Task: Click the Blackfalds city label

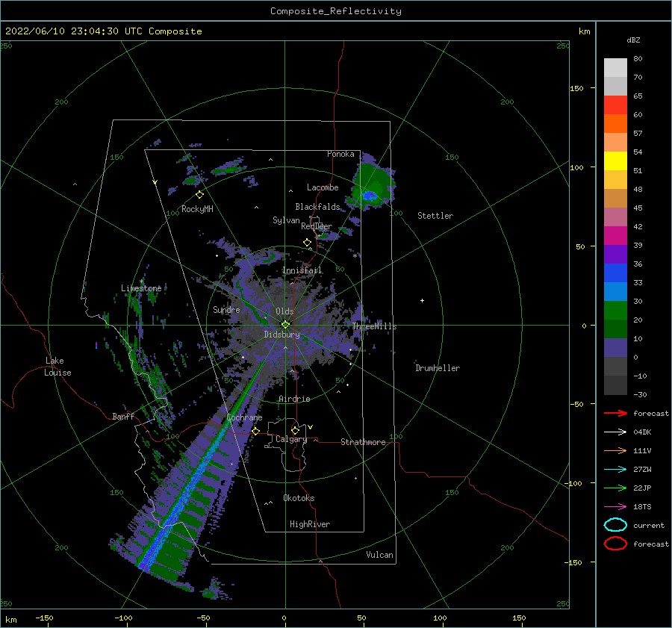Action: tap(317, 207)
